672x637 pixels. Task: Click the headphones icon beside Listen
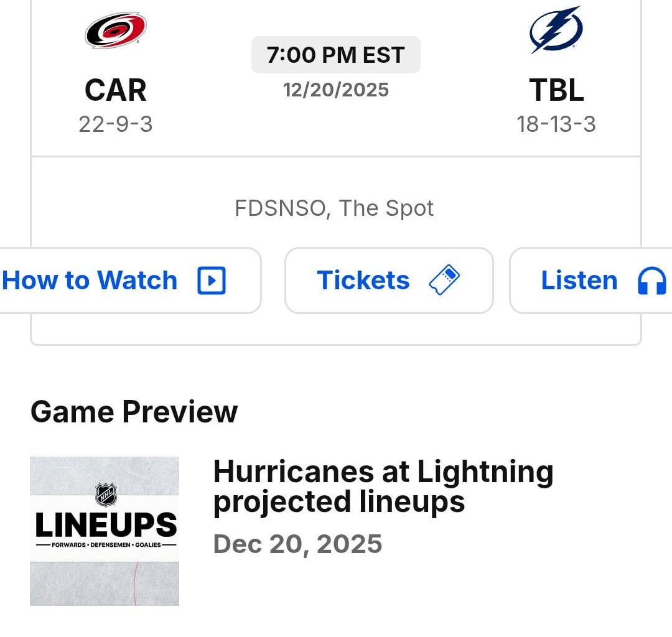click(652, 281)
